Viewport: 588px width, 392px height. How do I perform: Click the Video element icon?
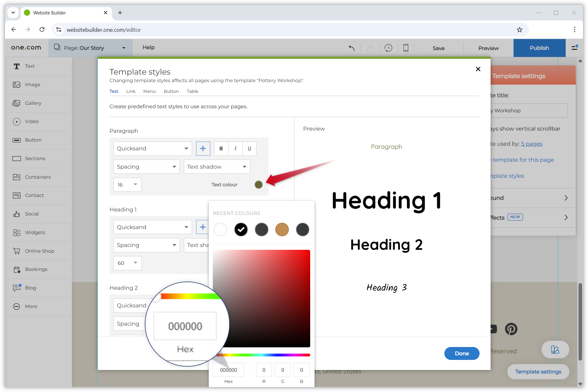click(x=31, y=121)
